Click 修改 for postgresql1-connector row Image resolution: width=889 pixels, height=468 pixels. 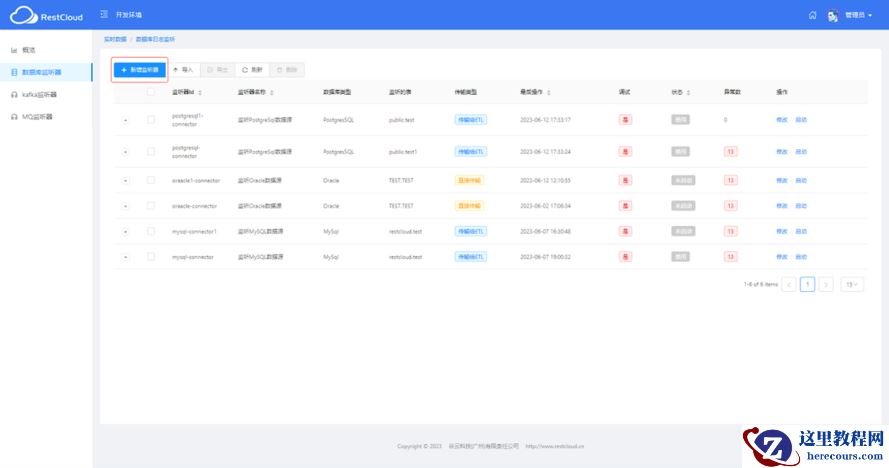(782, 120)
